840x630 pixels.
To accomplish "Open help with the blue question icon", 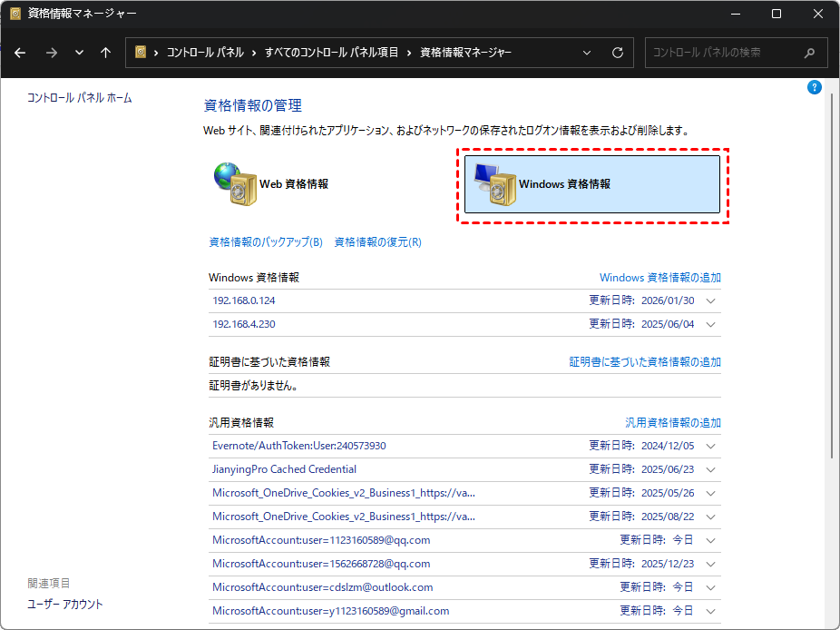I will point(815,87).
